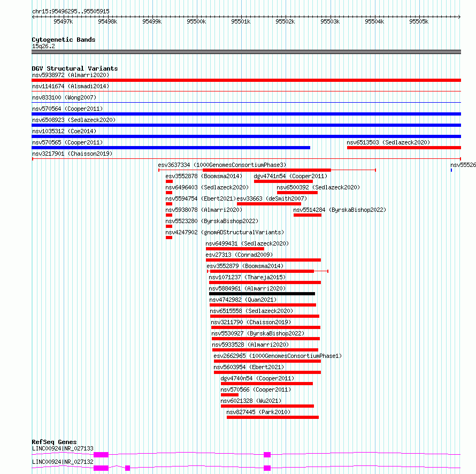Click the partially cut nsv55526 label
Screen dimensions: 476x474
coord(463,165)
